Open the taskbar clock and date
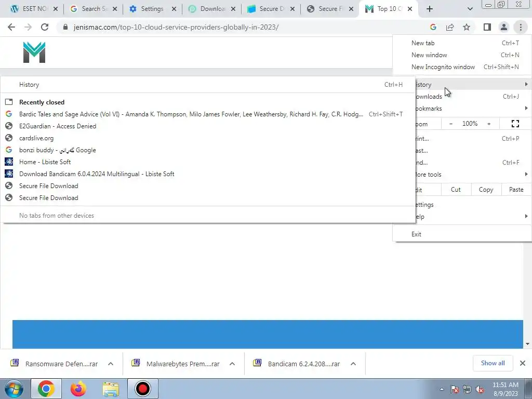This screenshot has height=399, width=532. pyautogui.click(x=506, y=389)
